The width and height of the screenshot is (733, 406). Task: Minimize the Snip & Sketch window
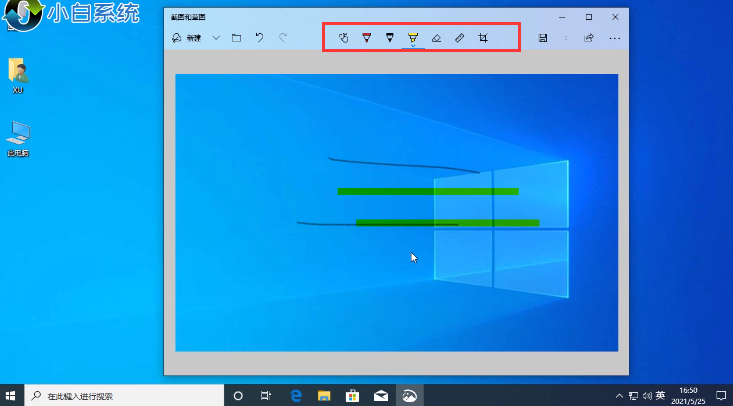tap(562, 17)
